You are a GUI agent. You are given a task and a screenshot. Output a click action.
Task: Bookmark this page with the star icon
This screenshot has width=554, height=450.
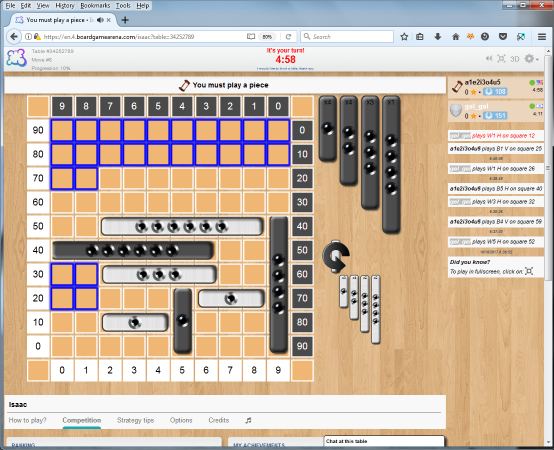[404, 37]
